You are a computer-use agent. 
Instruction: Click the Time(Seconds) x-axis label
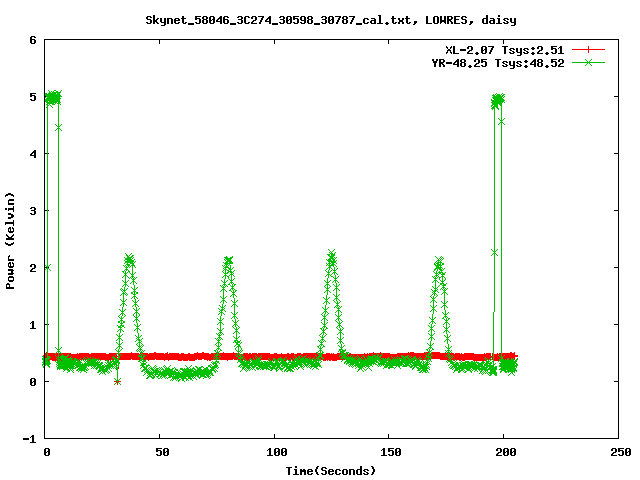330,471
